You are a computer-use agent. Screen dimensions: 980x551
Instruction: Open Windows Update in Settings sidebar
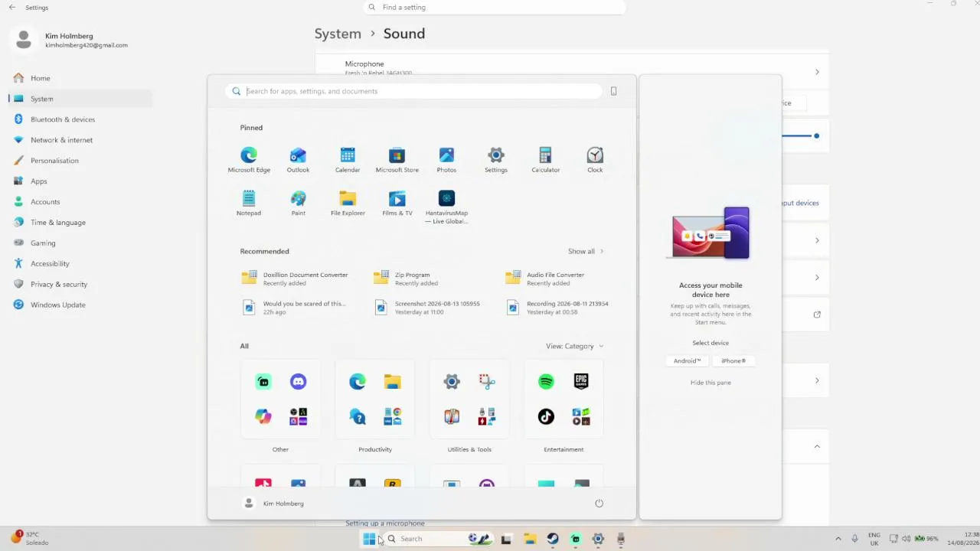(x=80, y=305)
